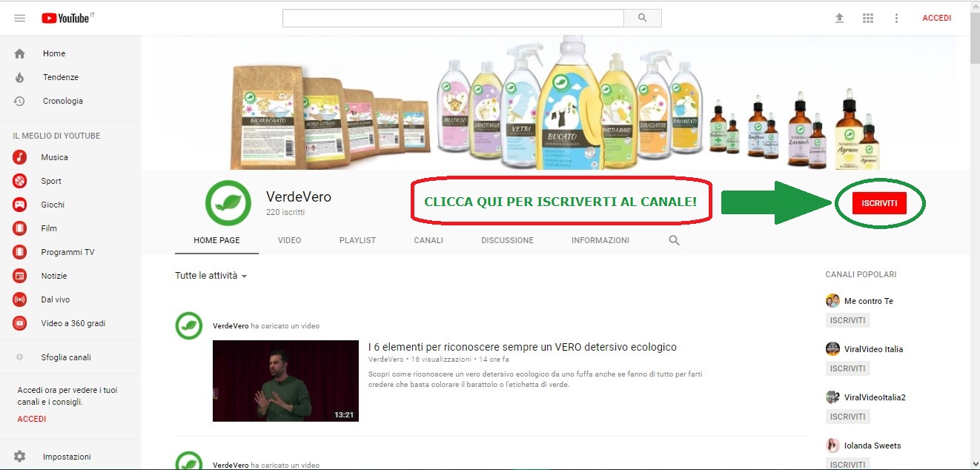Open the three-dot settings menu
The width and height of the screenshot is (980, 470).
(896, 18)
